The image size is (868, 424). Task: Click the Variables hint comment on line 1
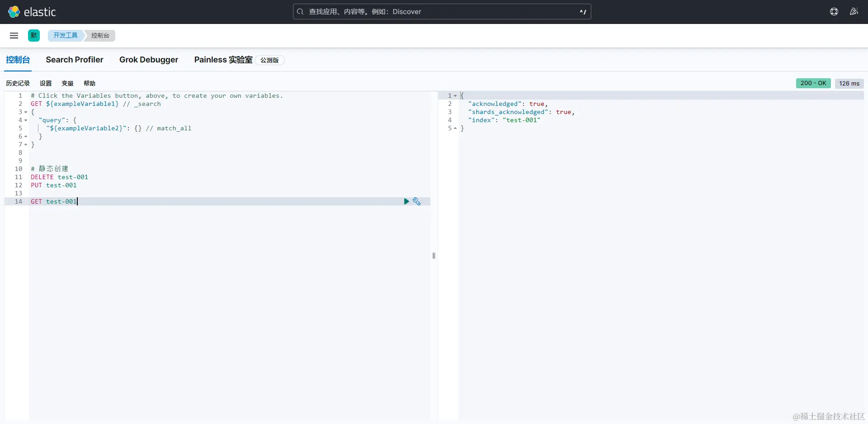(x=157, y=96)
